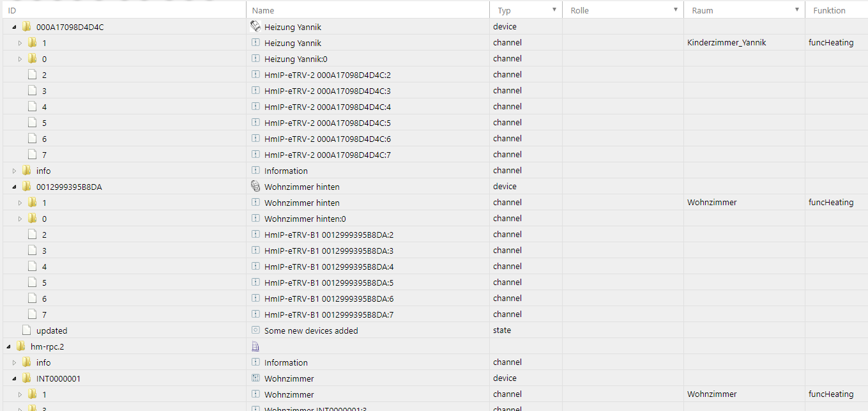Click the thermostat device icon beside the Heizung Yannik device name

tap(255, 27)
